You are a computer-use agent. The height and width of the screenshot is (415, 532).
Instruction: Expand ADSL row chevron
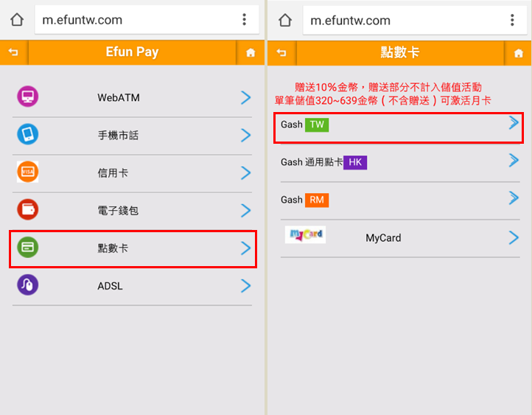(x=245, y=286)
